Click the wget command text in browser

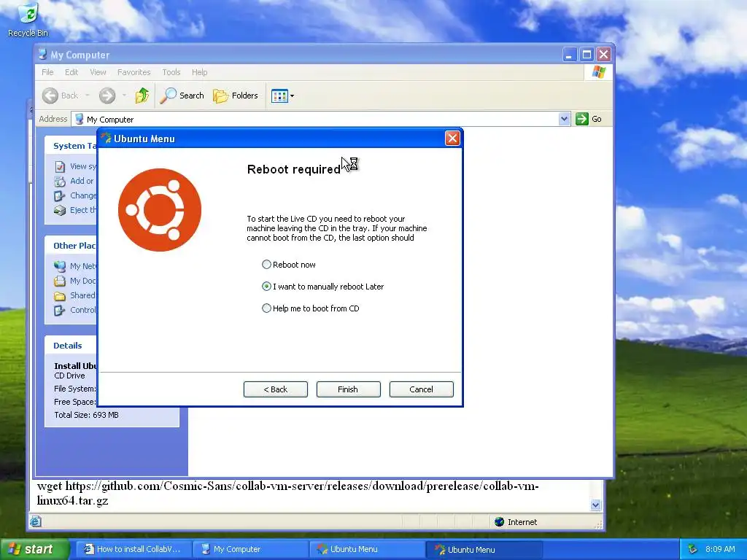287,494
